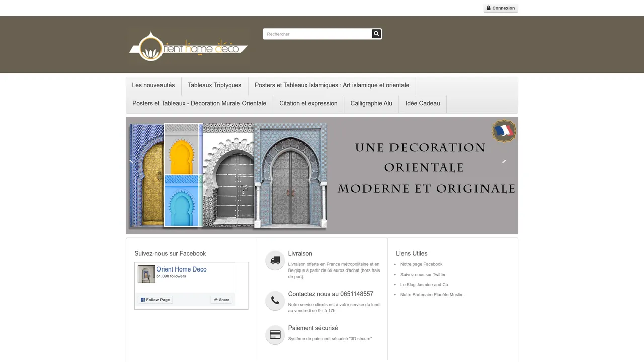Image resolution: width=644 pixels, height=362 pixels.
Task: Follow the Orient Home Deco Facebook page
Action: 155,300
